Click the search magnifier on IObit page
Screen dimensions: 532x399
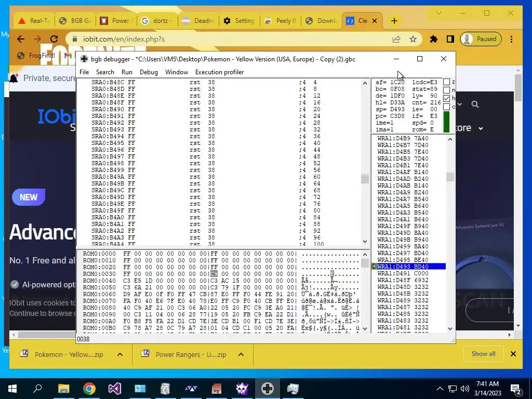pyautogui.click(x=475, y=104)
